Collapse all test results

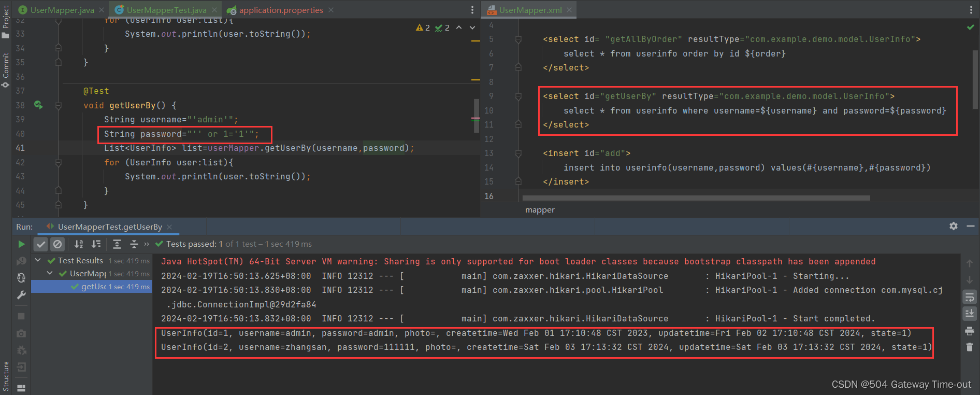tap(134, 244)
